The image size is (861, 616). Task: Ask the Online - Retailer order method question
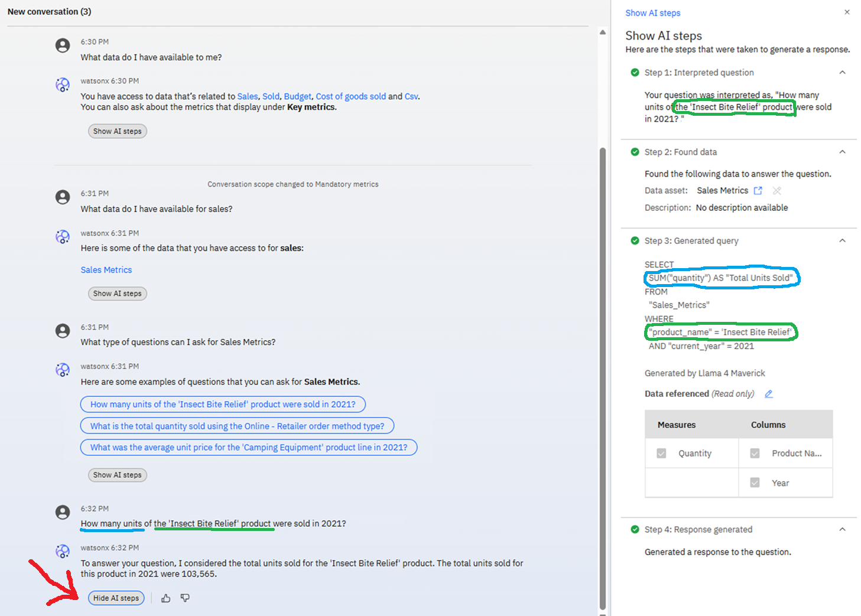point(237,426)
